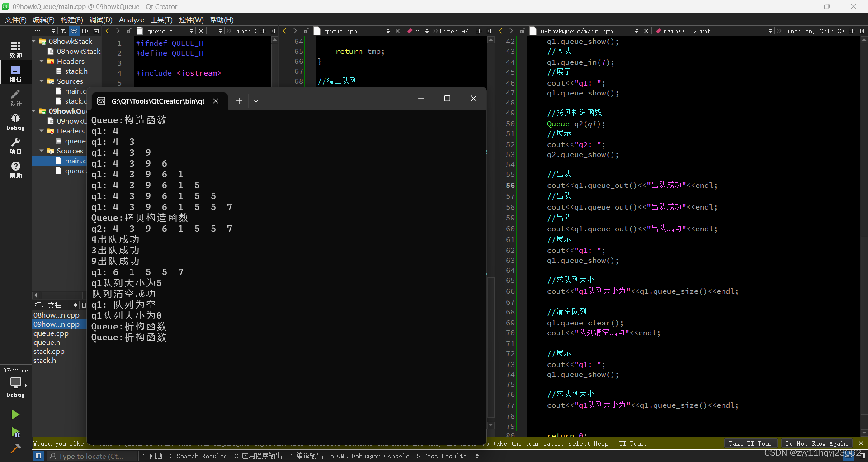Toggle read-only lock on queue.h editor

click(129, 31)
